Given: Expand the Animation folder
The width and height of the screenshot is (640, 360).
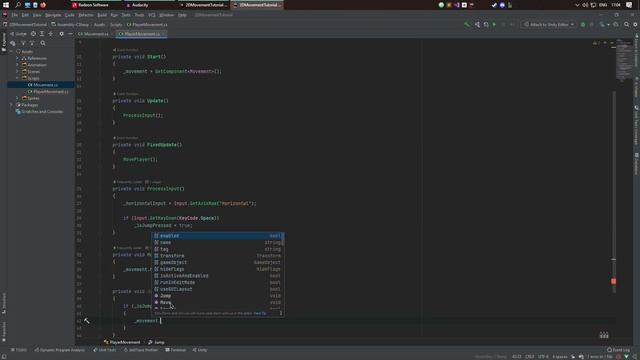Looking at the screenshot, I should pos(17,65).
